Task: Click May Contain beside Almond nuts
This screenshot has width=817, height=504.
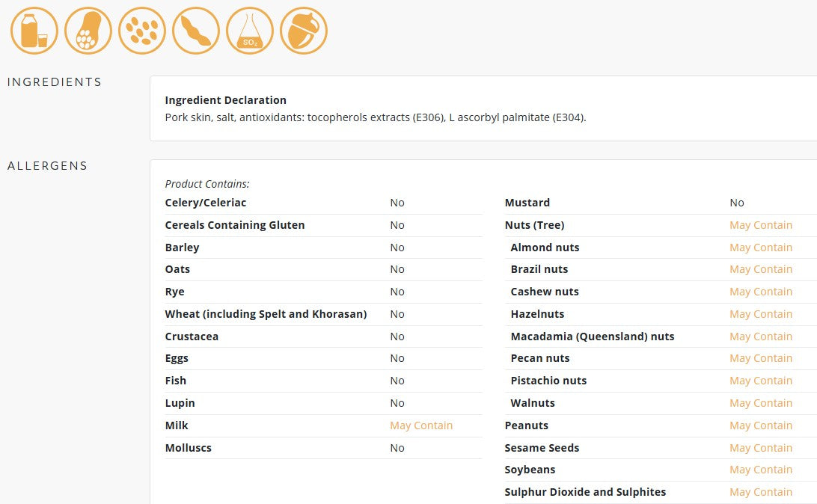Action: pyautogui.click(x=761, y=248)
